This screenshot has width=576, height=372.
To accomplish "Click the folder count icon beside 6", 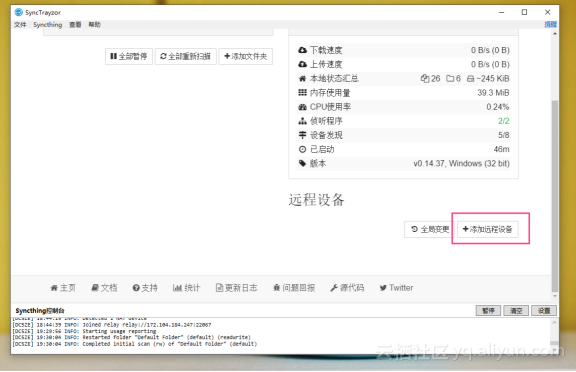I will tap(450, 79).
